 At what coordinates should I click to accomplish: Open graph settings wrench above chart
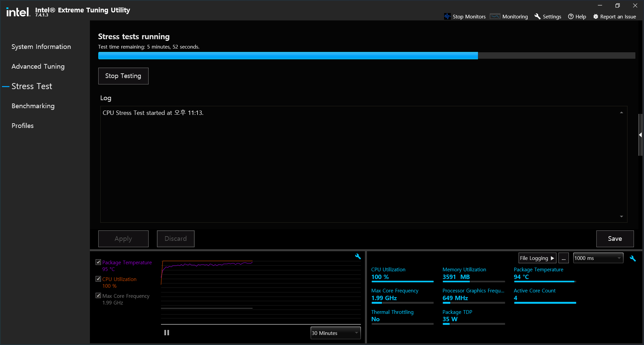click(x=358, y=256)
